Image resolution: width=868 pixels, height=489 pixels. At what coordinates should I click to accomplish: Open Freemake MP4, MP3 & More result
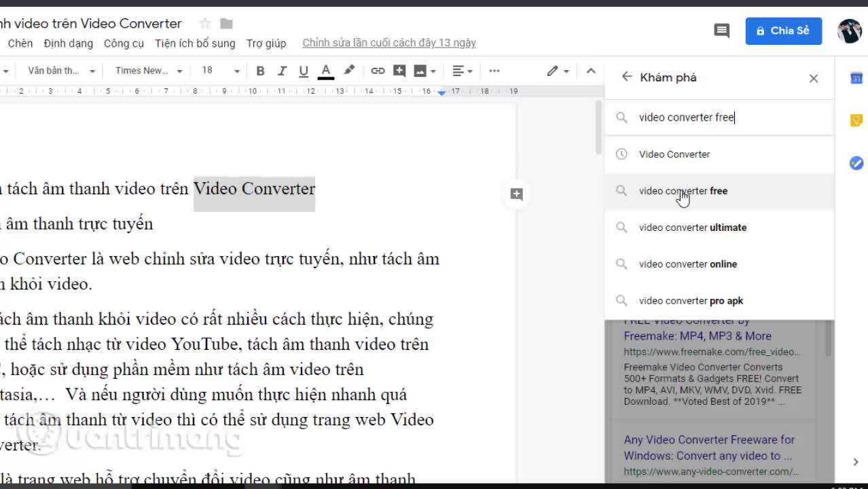pyautogui.click(x=698, y=336)
